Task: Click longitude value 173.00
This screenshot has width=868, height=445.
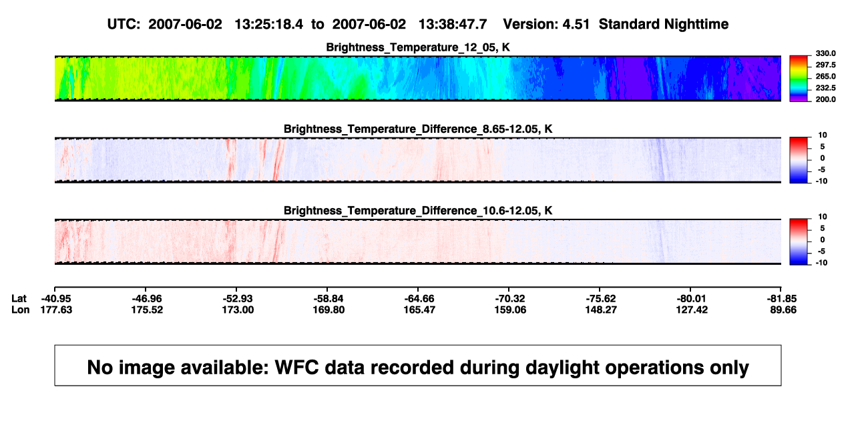Action: pyautogui.click(x=236, y=310)
